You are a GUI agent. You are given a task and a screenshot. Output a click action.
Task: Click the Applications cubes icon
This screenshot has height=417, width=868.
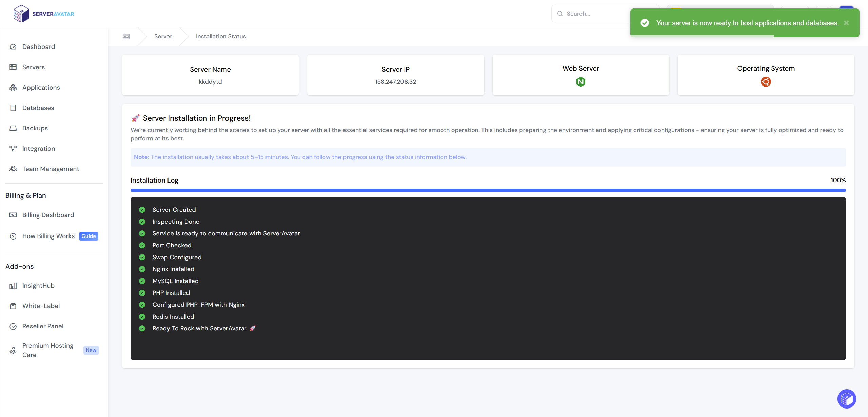[13, 88]
